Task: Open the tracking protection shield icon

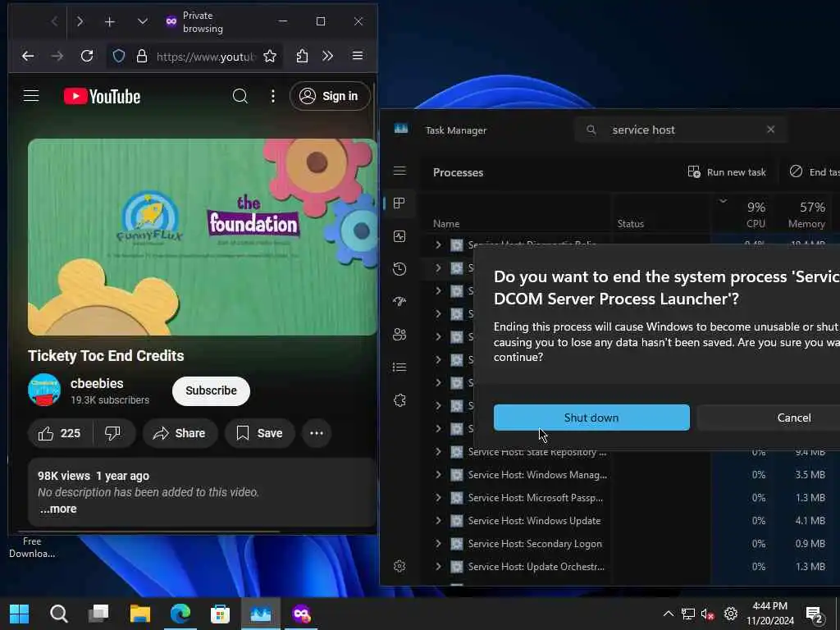Action: 119,56
